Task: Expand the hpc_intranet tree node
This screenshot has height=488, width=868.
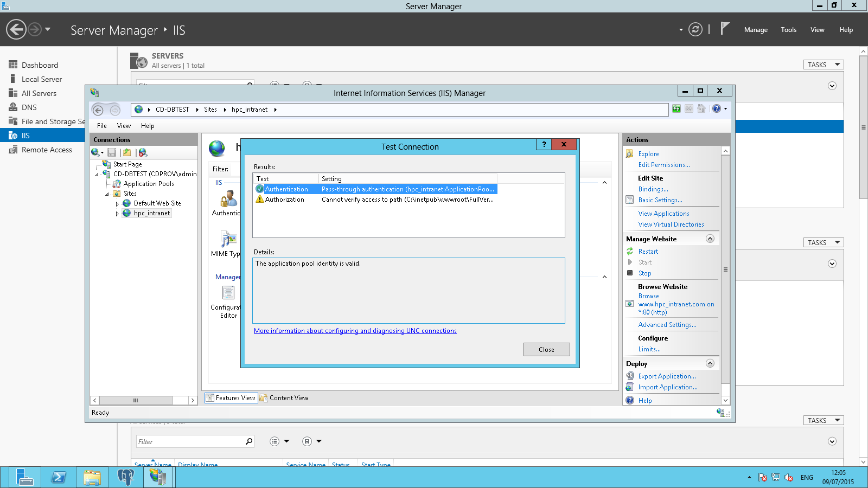Action: pyautogui.click(x=117, y=214)
